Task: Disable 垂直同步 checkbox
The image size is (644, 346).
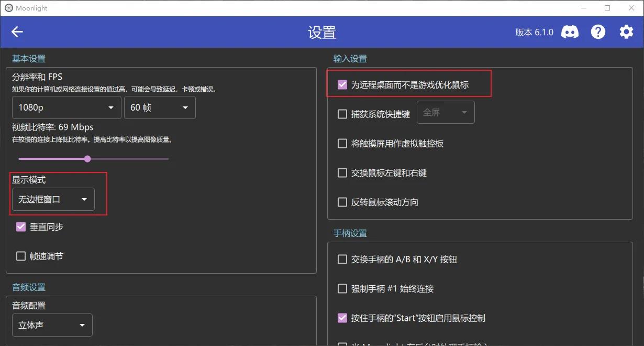Action: pos(21,227)
